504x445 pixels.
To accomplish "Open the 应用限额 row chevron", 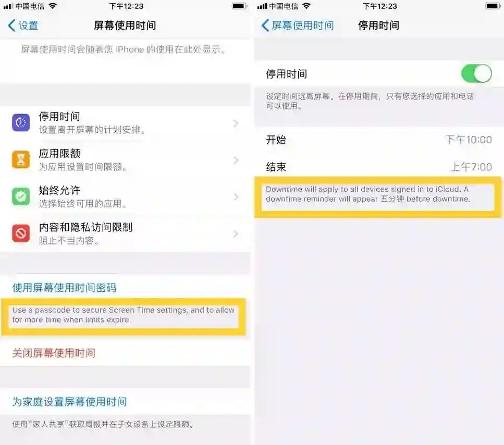I will 236,160.
